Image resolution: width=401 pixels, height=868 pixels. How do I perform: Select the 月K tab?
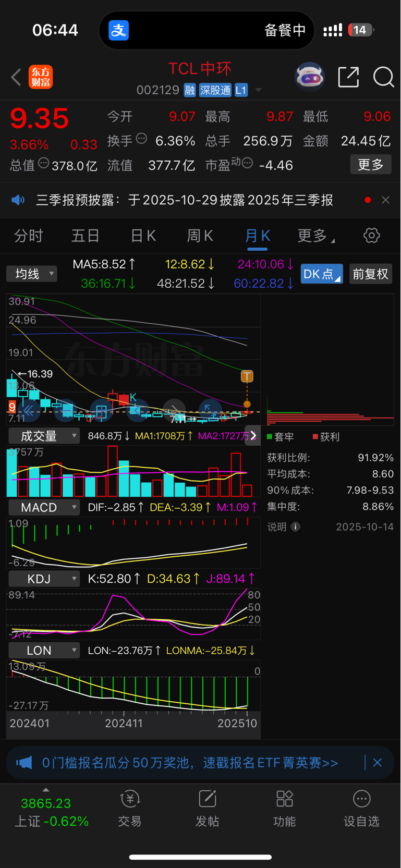(258, 236)
